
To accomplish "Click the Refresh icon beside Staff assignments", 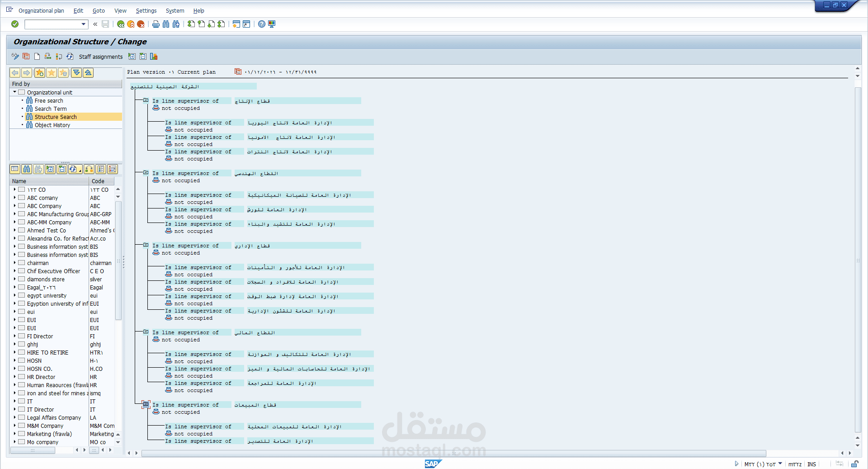I will pyautogui.click(x=70, y=57).
